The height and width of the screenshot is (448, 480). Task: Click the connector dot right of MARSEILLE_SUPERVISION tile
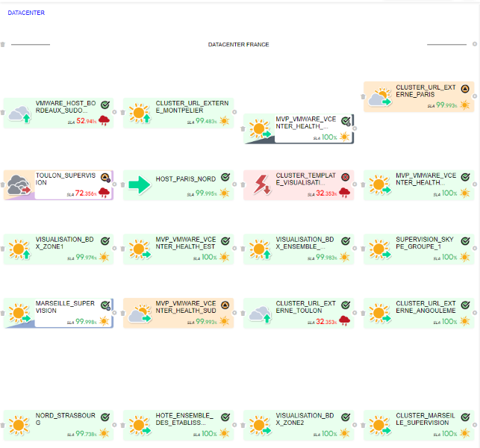point(114,314)
